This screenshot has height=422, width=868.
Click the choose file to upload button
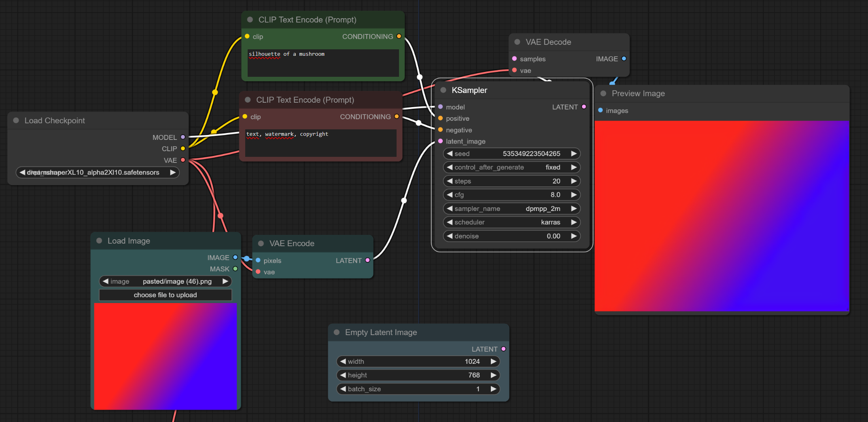tap(165, 295)
